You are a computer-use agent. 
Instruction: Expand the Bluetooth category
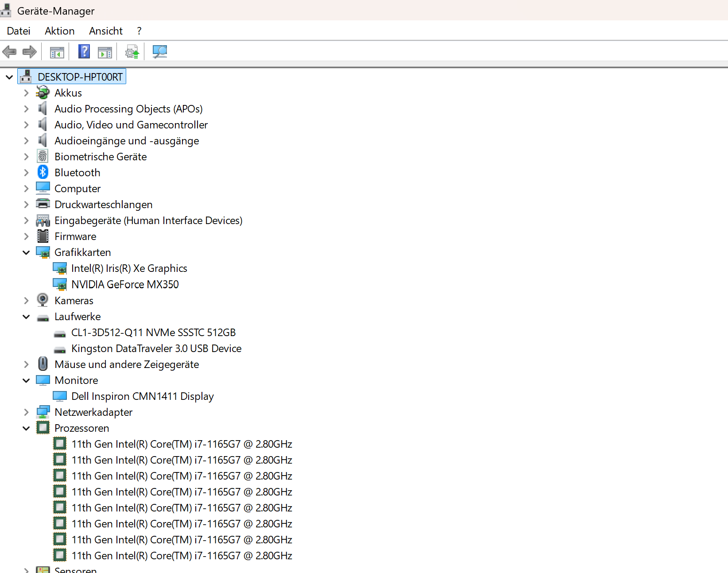tap(26, 173)
